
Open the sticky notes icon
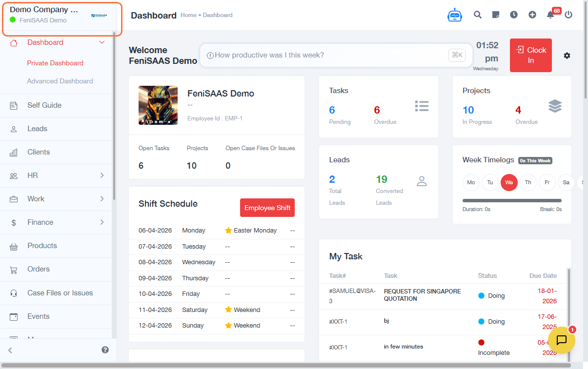point(496,15)
